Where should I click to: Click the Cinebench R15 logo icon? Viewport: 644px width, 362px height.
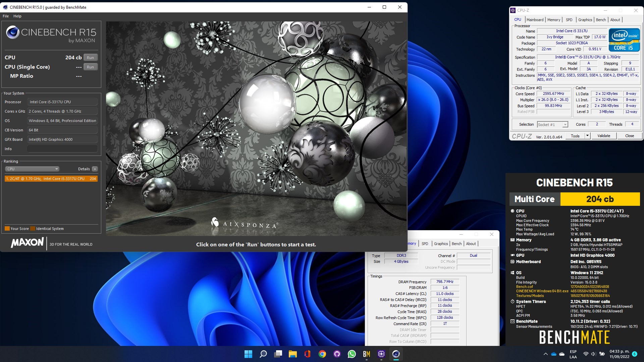click(13, 32)
